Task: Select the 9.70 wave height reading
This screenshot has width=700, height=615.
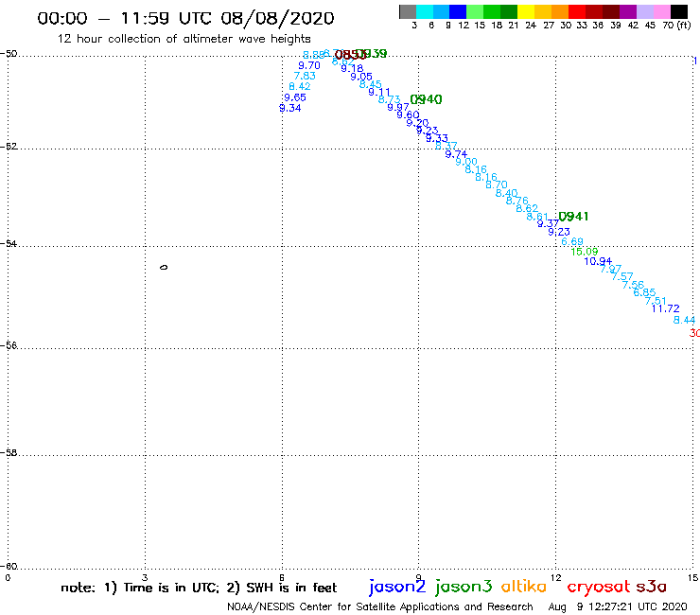Action: [x=309, y=65]
